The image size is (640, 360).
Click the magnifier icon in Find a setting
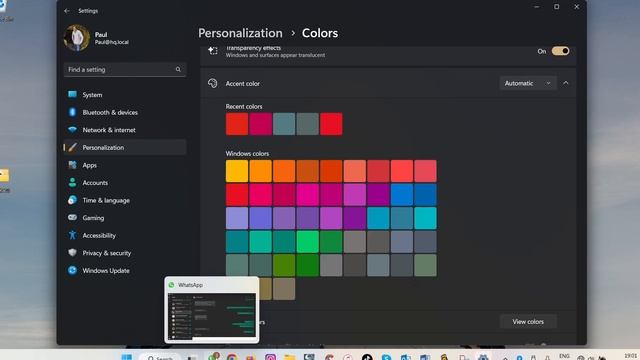click(178, 69)
